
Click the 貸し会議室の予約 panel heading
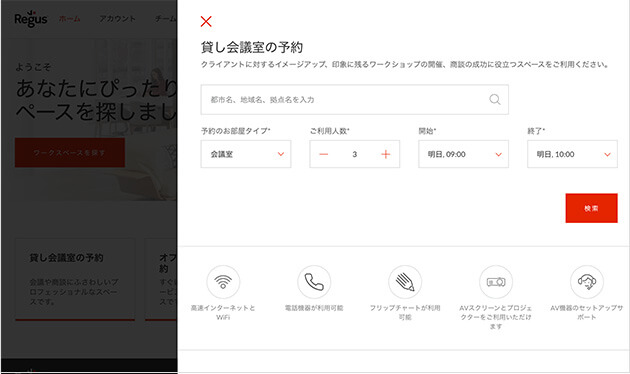pos(252,47)
